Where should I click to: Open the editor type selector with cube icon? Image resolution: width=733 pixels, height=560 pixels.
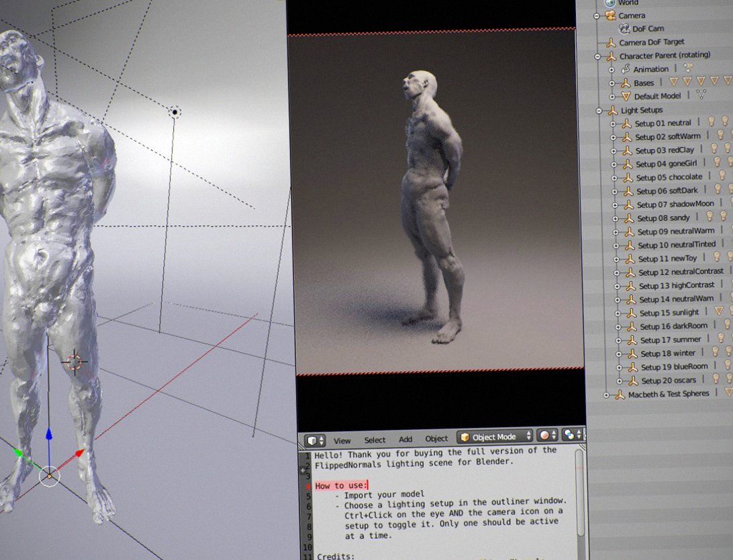(315, 441)
